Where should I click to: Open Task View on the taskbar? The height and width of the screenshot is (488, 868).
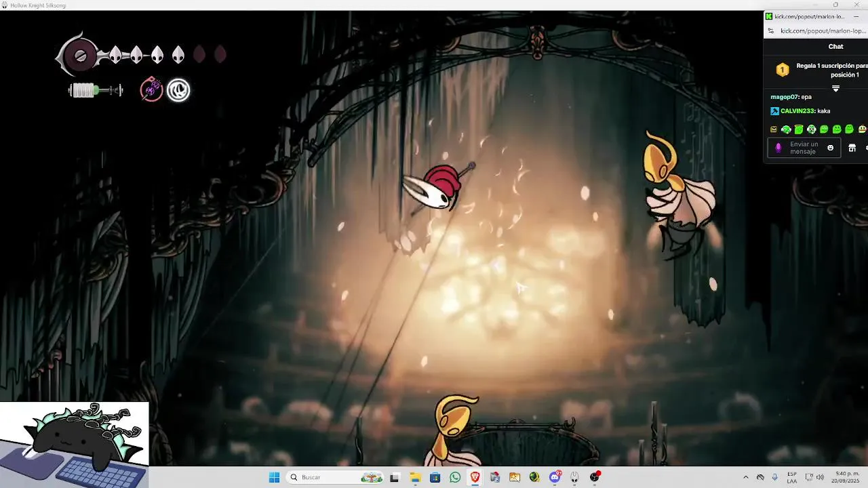pyautogui.click(x=395, y=477)
